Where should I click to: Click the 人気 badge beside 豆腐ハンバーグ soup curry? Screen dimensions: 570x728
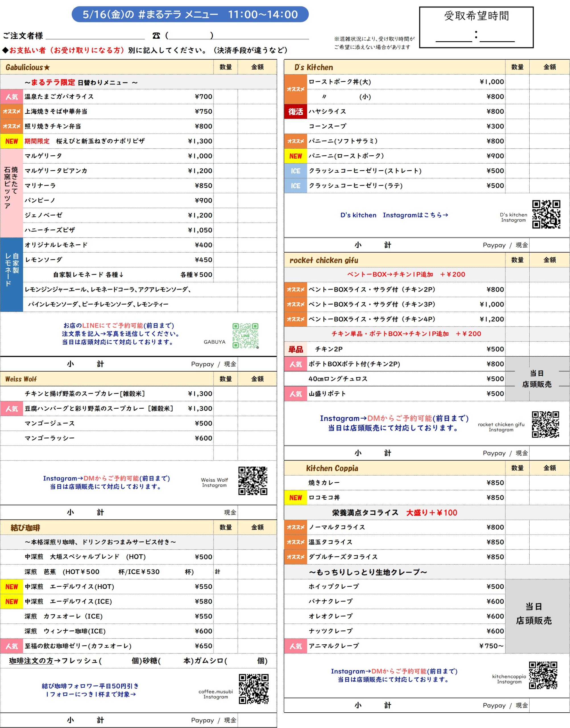coord(11,409)
